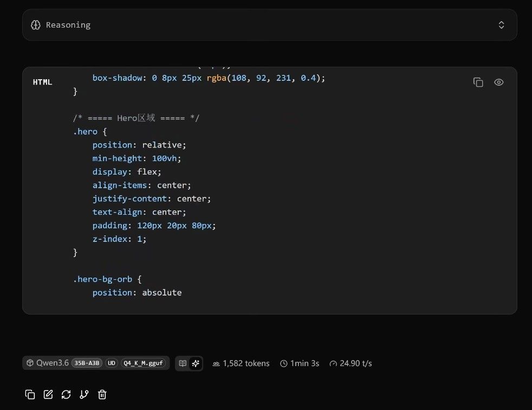This screenshot has width=532, height=410.
Task: Switch to reading stats book icon
Action: pyautogui.click(x=183, y=363)
